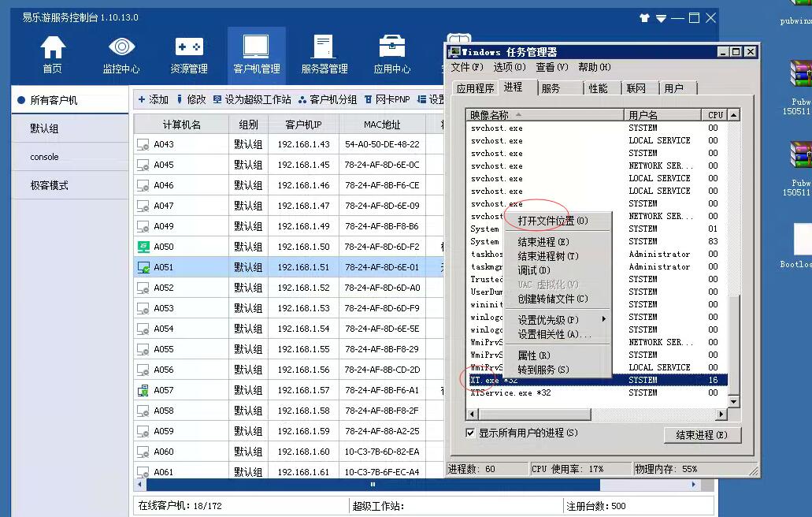Click the A049 client computer icon
The image size is (812, 517).
click(143, 226)
